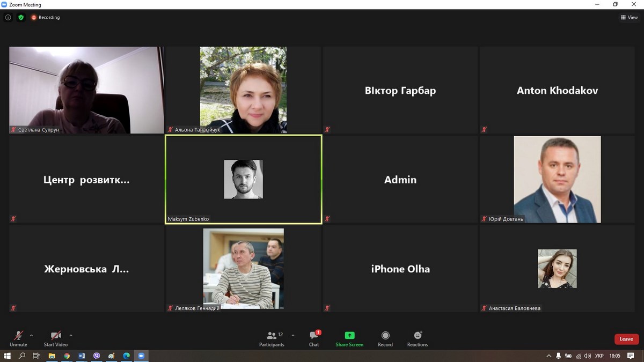Viewport: 644px width, 362px height.
Task: Leave the meeting
Action: point(626,339)
